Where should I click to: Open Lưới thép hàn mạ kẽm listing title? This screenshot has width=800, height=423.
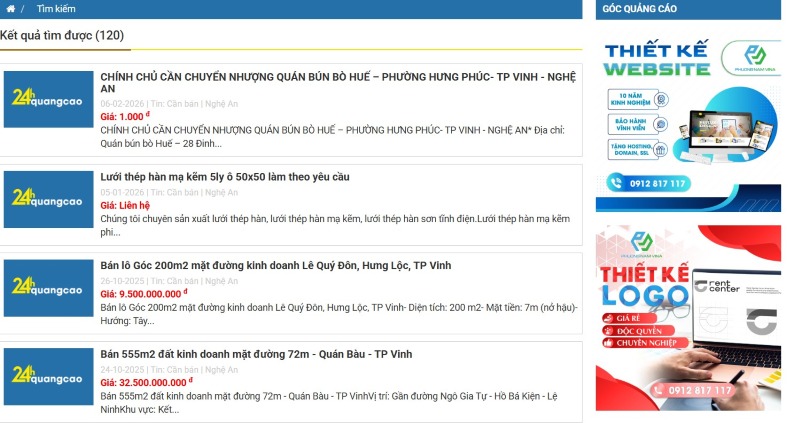(225, 177)
